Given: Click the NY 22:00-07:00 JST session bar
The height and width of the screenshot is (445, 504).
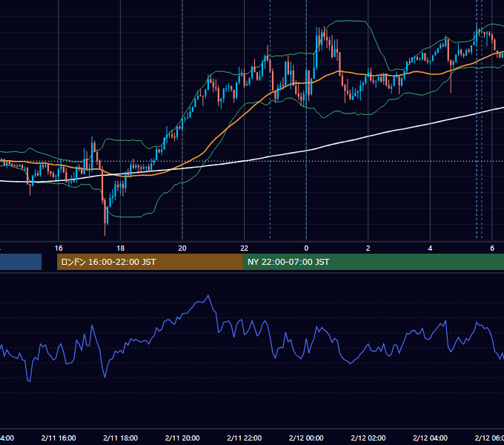Looking at the screenshot, I should point(373,262).
